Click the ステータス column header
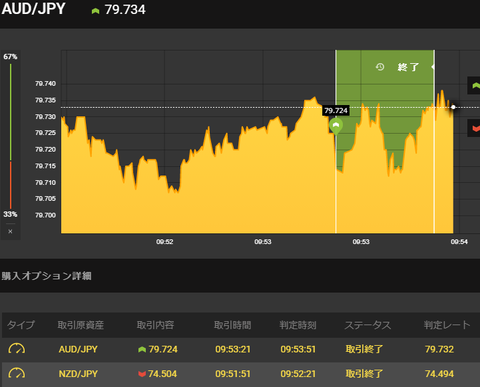The height and width of the screenshot is (387, 480). [x=368, y=325]
